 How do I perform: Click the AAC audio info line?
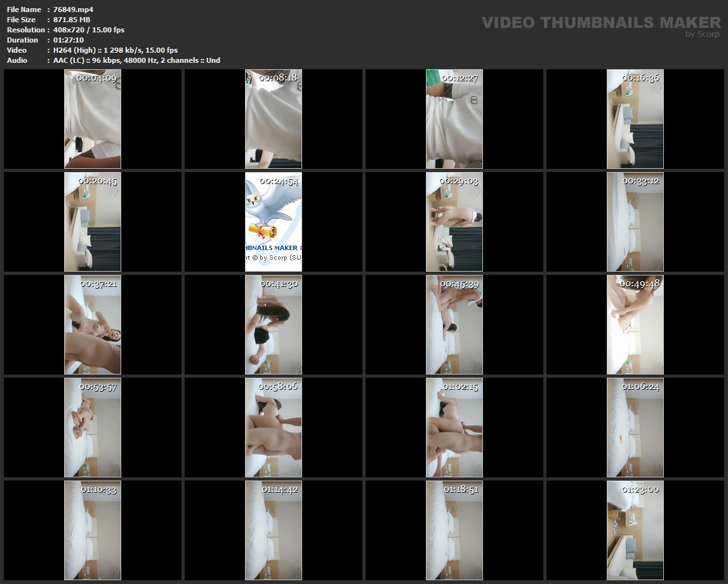pos(136,60)
